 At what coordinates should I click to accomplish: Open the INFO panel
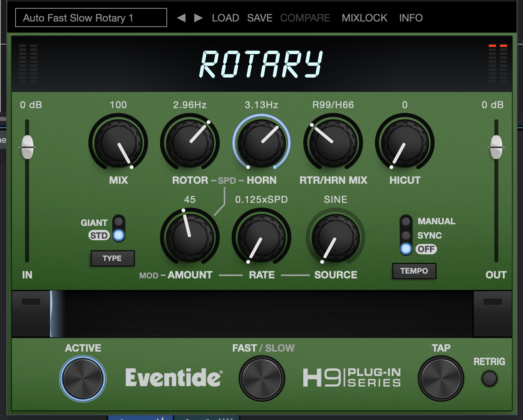click(411, 18)
